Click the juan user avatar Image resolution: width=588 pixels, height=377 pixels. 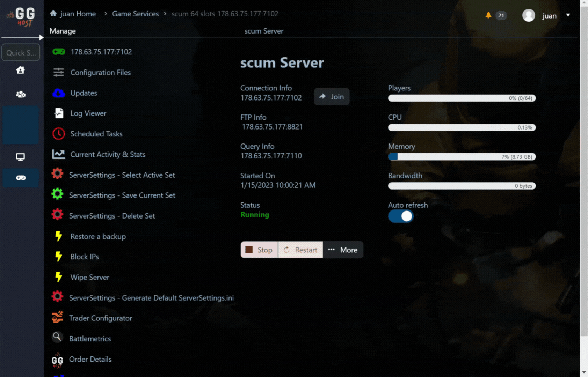[x=528, y=15]
